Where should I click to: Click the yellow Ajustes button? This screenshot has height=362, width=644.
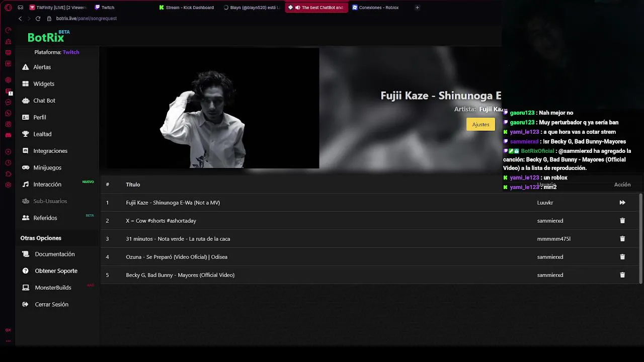(480, 124)
